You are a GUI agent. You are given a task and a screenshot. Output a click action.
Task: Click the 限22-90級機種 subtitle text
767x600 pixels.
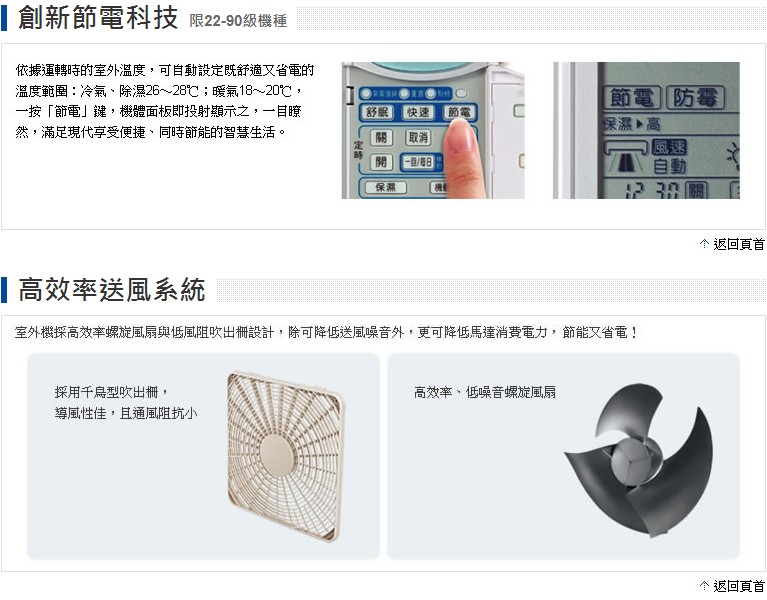click(238, 21)
